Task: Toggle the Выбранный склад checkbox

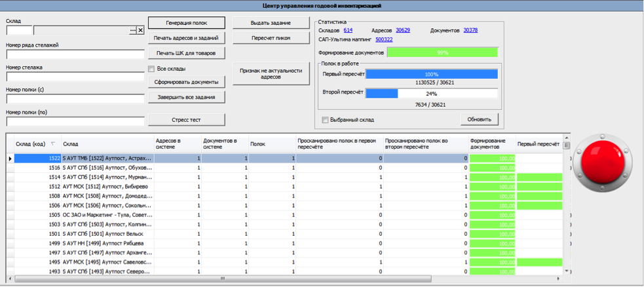Action: click(326, 120)
